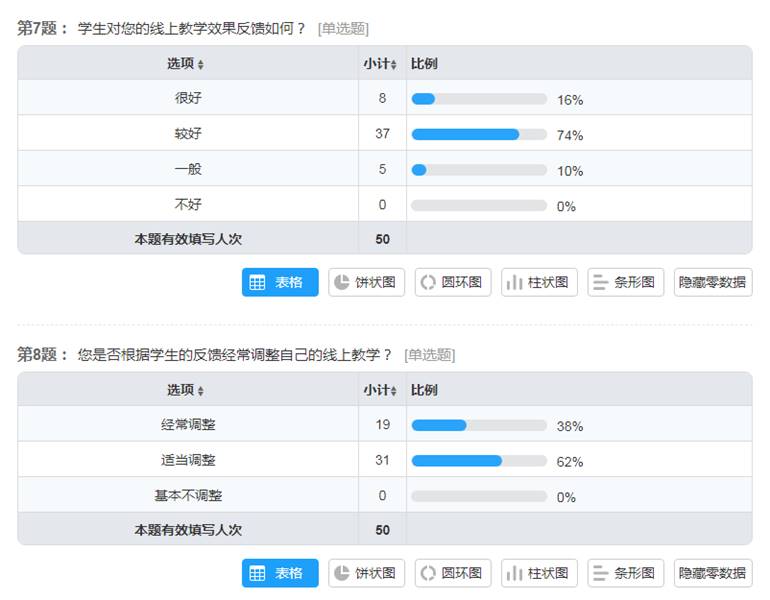Show 饼状图 pie chart for question 8
This screenshot has width=770, height=600.
point(366,573)
